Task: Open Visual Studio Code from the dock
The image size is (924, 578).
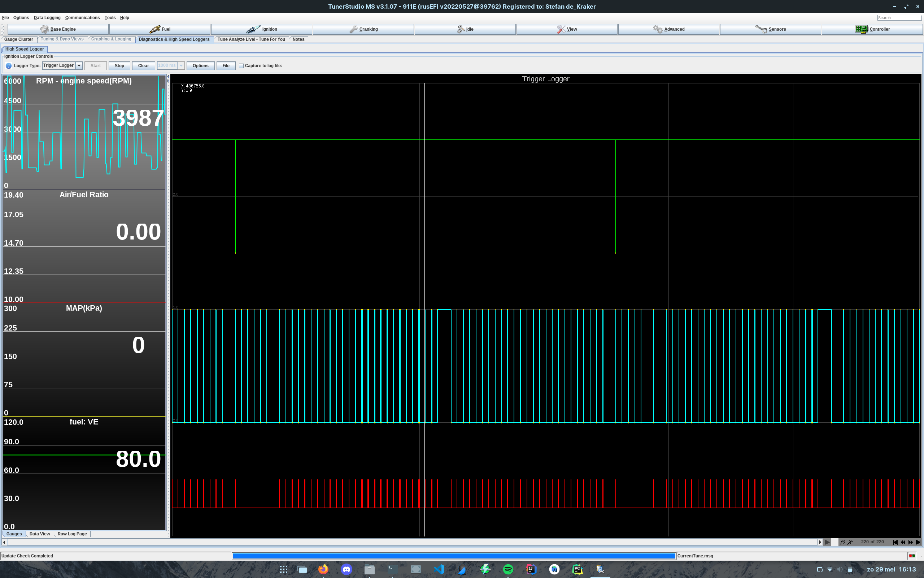Action: coord(439,569)
